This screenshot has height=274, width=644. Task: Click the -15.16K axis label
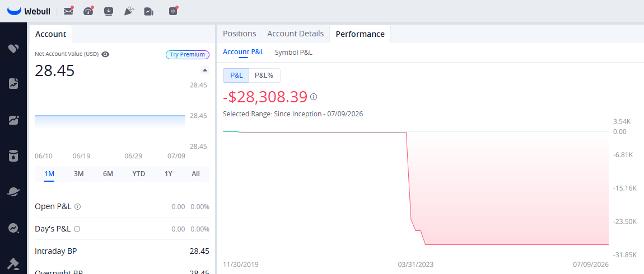[x=625, y=188]
